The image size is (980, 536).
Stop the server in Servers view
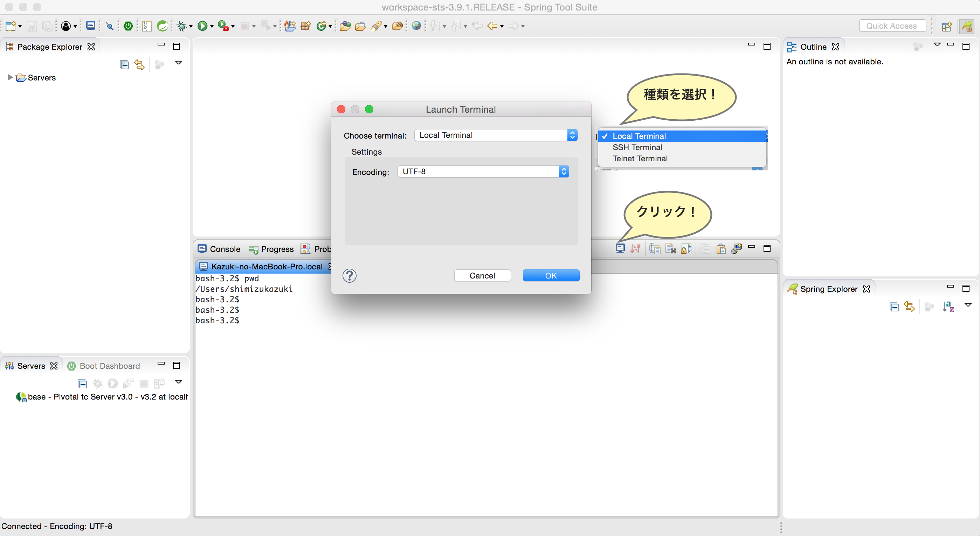pos(143,383)
